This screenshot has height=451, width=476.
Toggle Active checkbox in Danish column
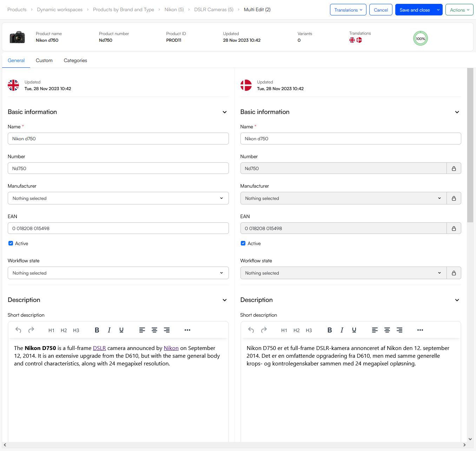(x=243, y=243)
